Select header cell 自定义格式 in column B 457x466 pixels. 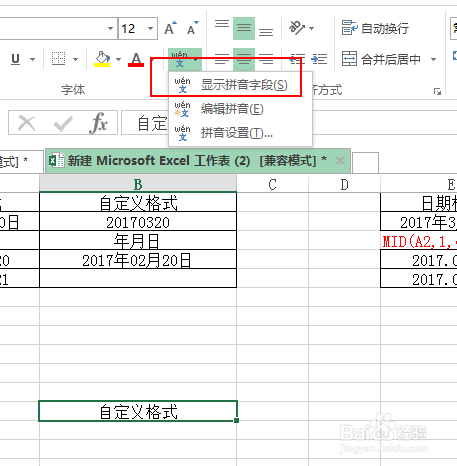tap(138, 203)
